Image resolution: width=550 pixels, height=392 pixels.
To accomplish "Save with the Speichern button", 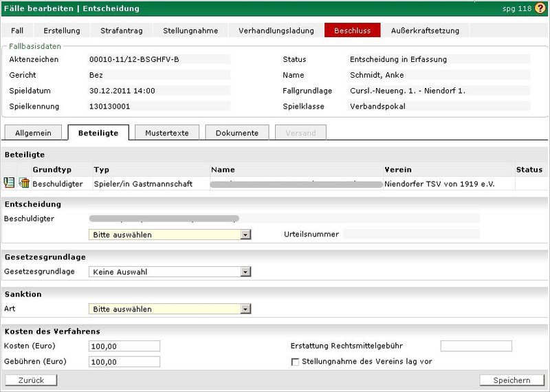I will [511, 380].
